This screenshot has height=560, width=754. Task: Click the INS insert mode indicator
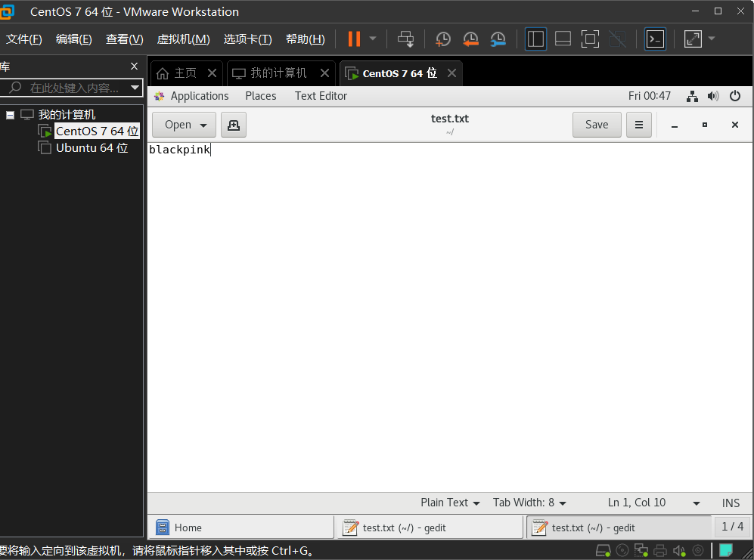click(731, 503)
